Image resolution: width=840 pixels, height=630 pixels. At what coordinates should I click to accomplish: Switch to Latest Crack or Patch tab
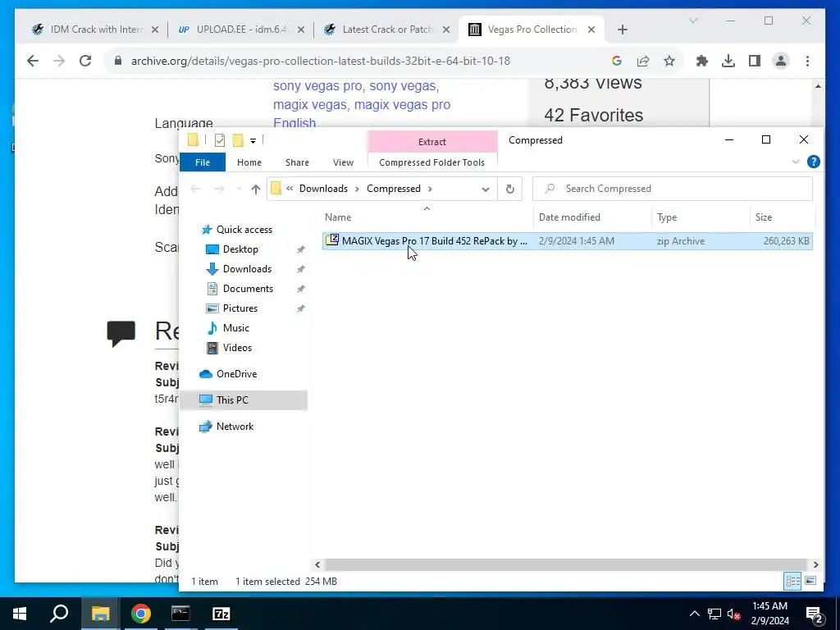[x=387, y=30]
